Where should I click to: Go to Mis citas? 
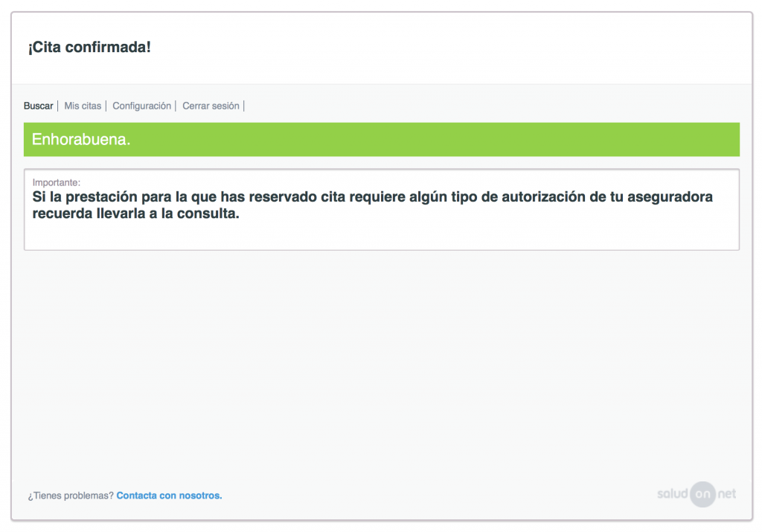click(x=83, y=106)
